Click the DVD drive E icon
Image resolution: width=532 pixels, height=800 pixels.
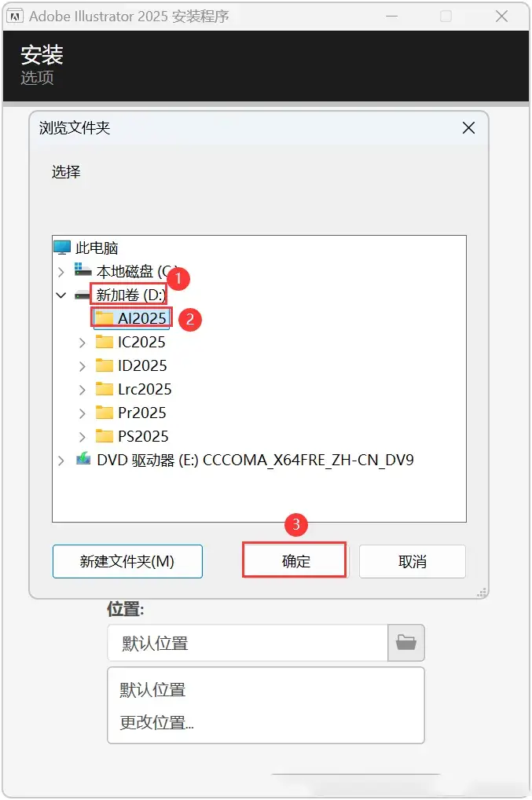click(83, 459)
